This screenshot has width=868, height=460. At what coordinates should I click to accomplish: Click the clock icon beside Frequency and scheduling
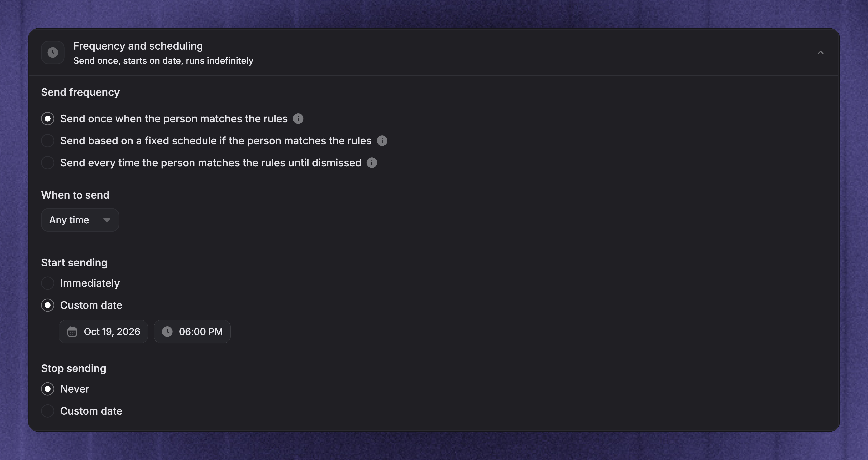coord(53,53)
